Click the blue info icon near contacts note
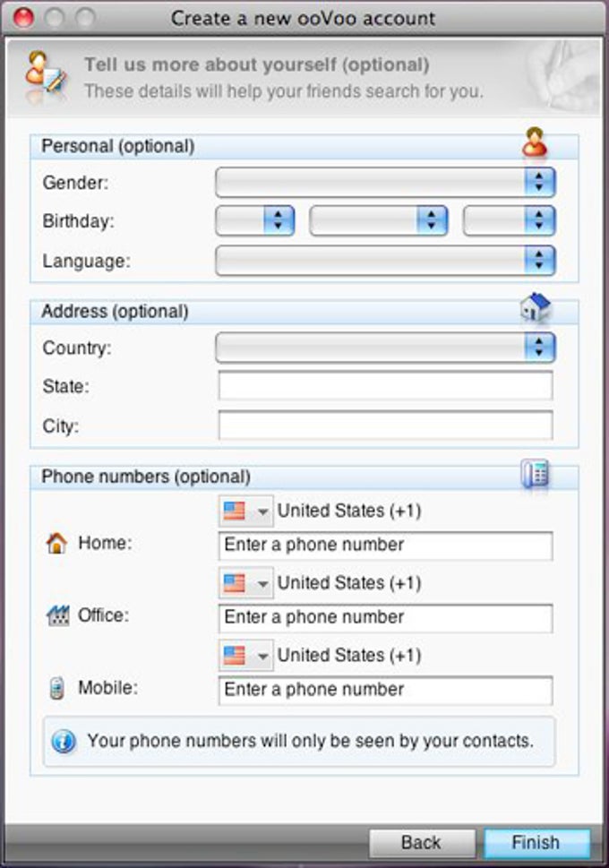Screen dimensions: 609x868 tap(64, 741)
